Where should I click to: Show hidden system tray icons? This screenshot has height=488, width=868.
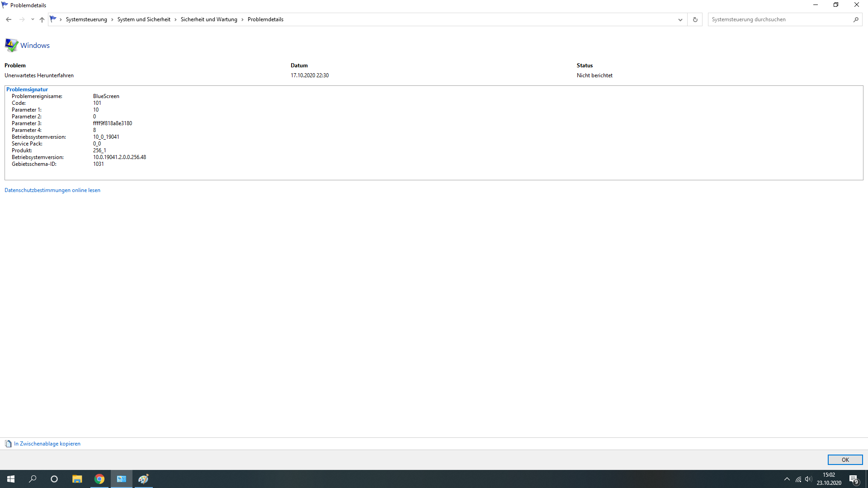tap(787, 479)
